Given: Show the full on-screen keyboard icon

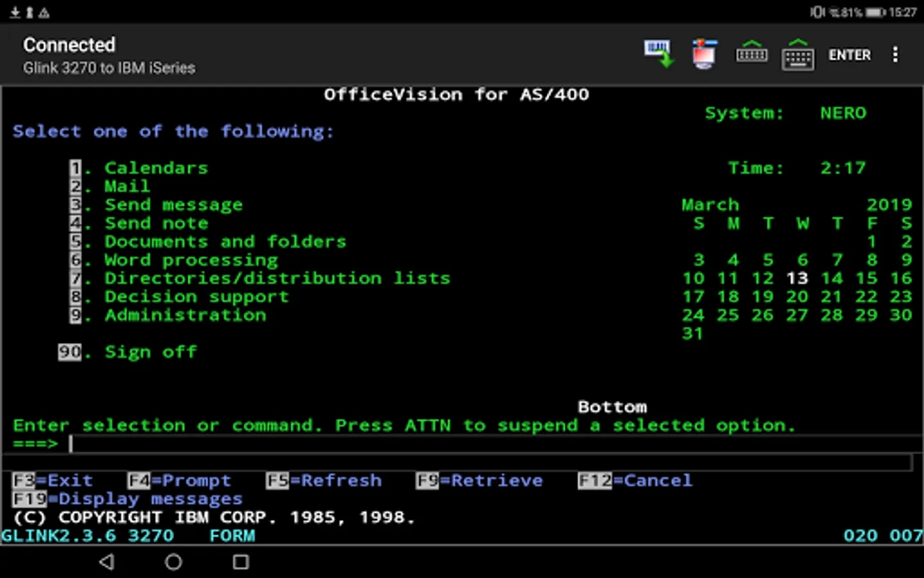Looking at the screenshot, I should pos(798,55).
